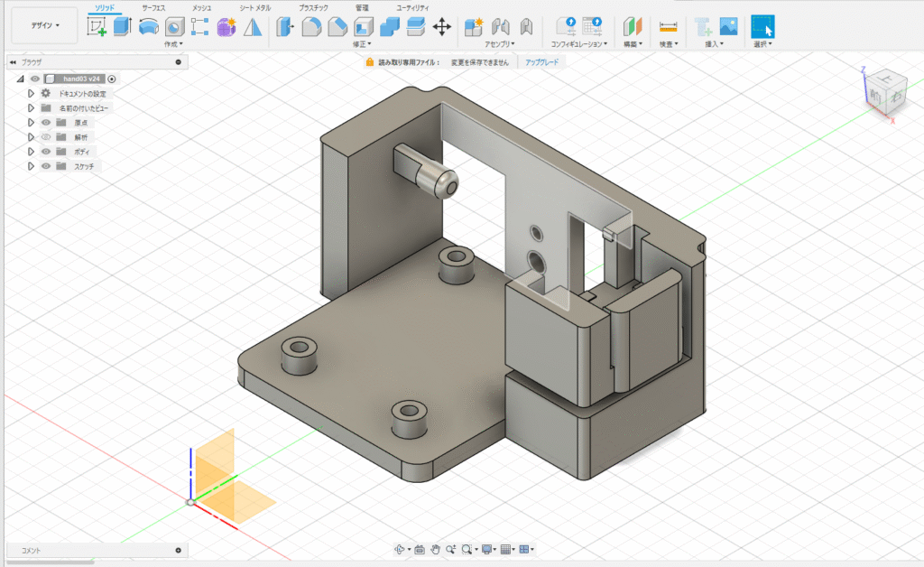Select the Shell tool
Screen dimensions: 924x567
364,26
